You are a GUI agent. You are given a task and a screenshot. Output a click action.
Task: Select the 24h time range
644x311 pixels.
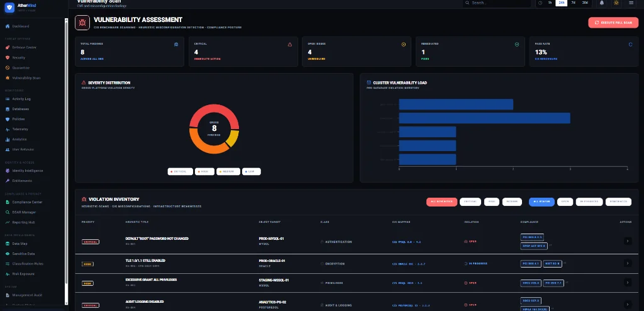(562, 3)
